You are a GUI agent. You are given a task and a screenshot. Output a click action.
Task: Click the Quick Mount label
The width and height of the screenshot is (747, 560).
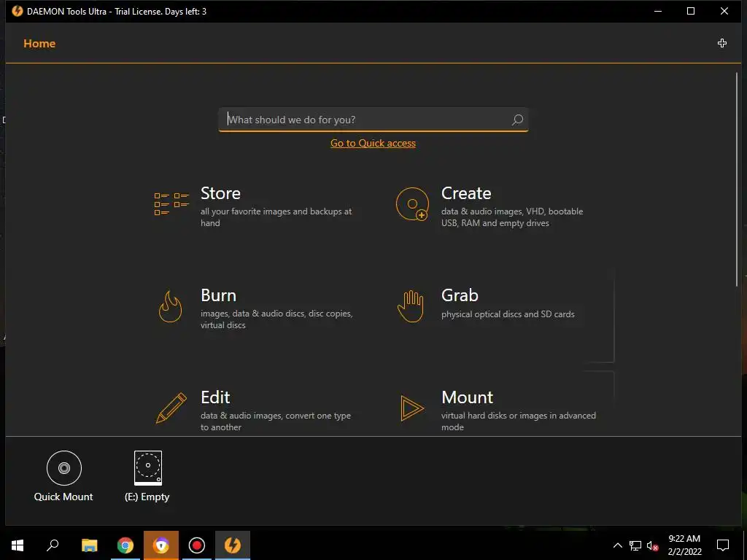(x=63, y=497)
